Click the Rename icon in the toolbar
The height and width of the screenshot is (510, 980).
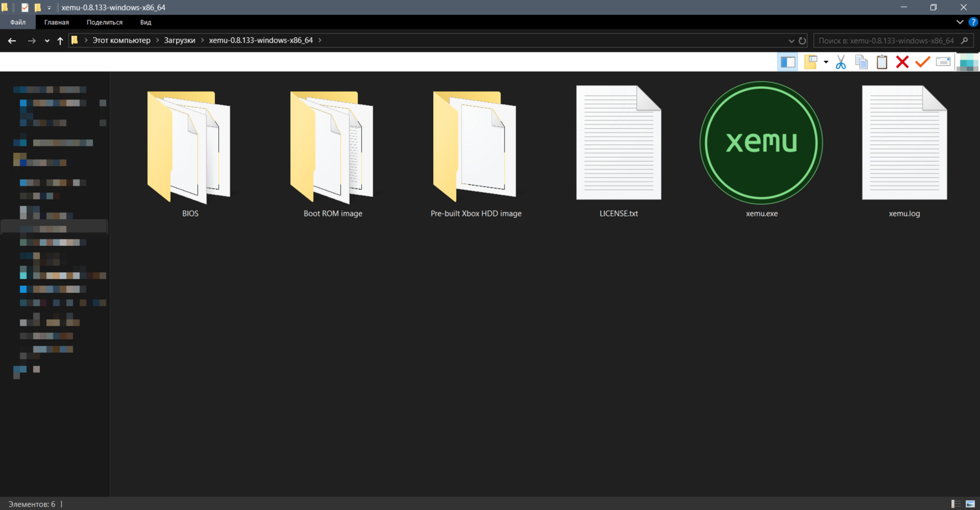943,62
